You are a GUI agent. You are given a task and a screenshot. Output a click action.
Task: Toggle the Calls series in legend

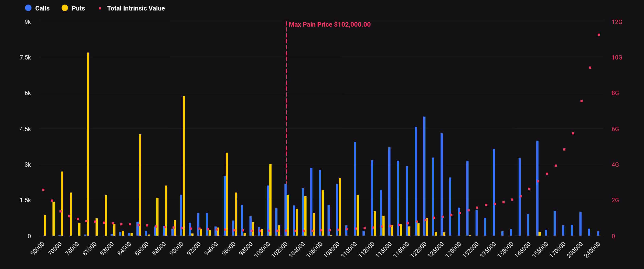coord(42,8)
